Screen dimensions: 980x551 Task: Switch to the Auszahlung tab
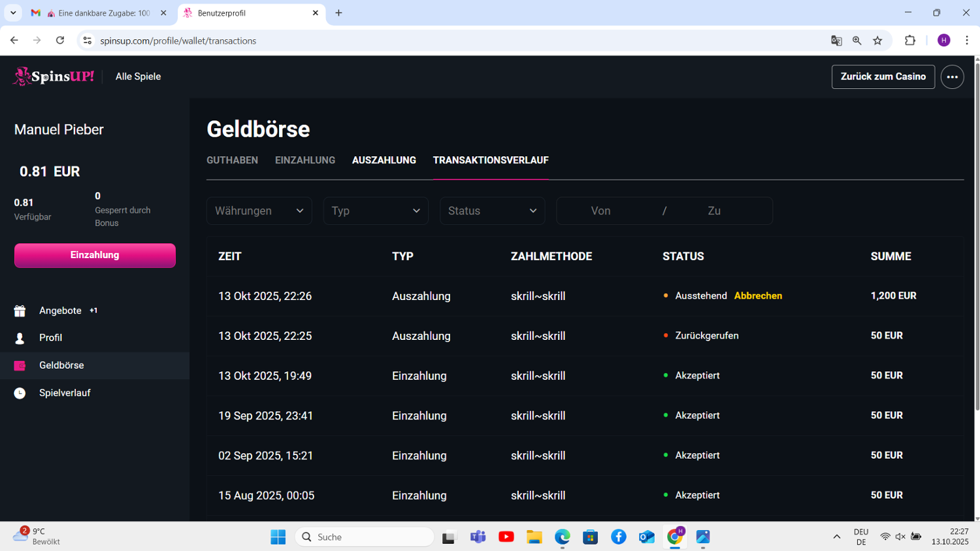click(x=384, y=160)
